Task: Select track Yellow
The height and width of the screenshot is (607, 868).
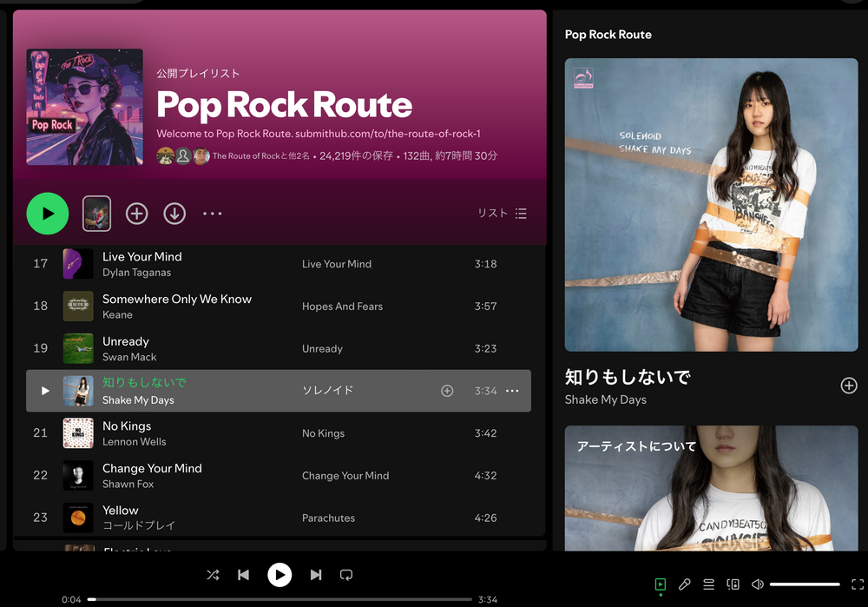Action: (x=121, y=511)
